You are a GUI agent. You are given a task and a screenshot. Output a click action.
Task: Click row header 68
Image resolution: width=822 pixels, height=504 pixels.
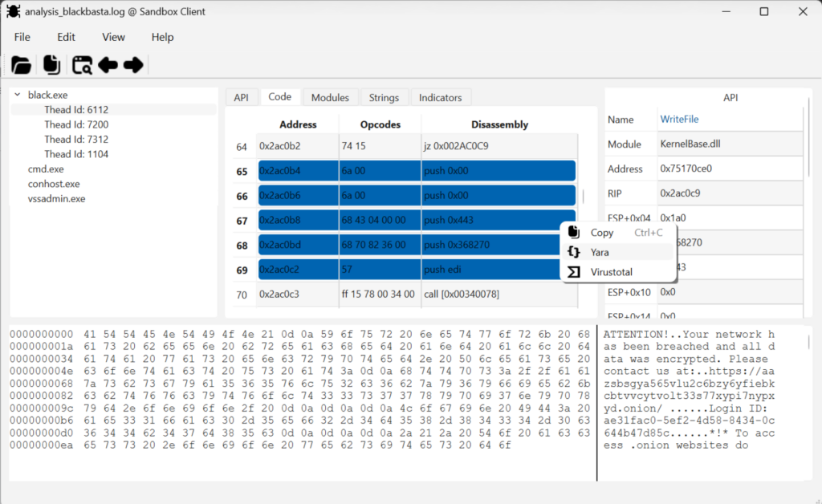click(242, 246)
